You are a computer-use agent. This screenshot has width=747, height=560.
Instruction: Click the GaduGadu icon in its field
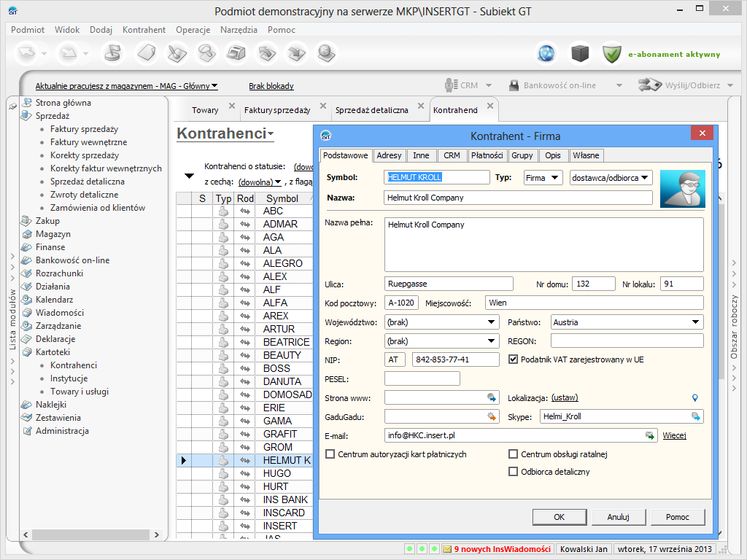point(492,416)
